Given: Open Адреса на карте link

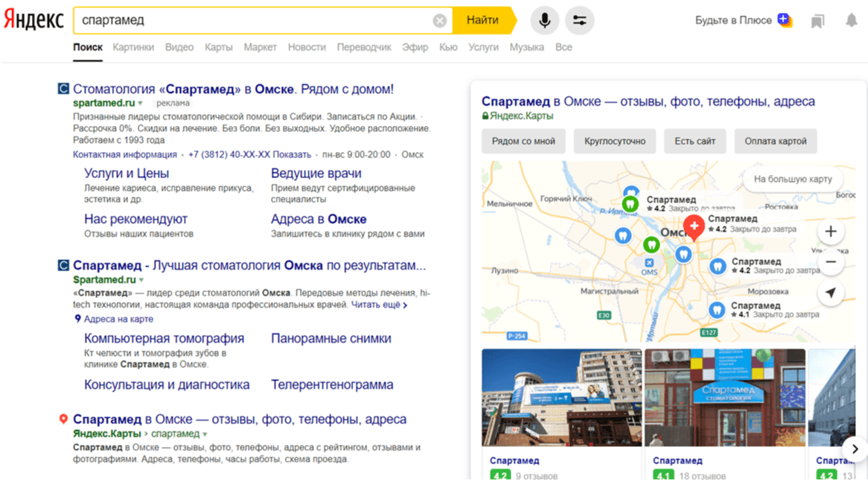Looking at the screenshot, I should 118,319.
